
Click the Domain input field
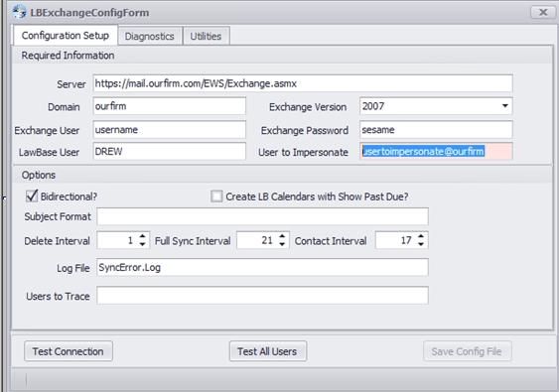coord(170,106)
